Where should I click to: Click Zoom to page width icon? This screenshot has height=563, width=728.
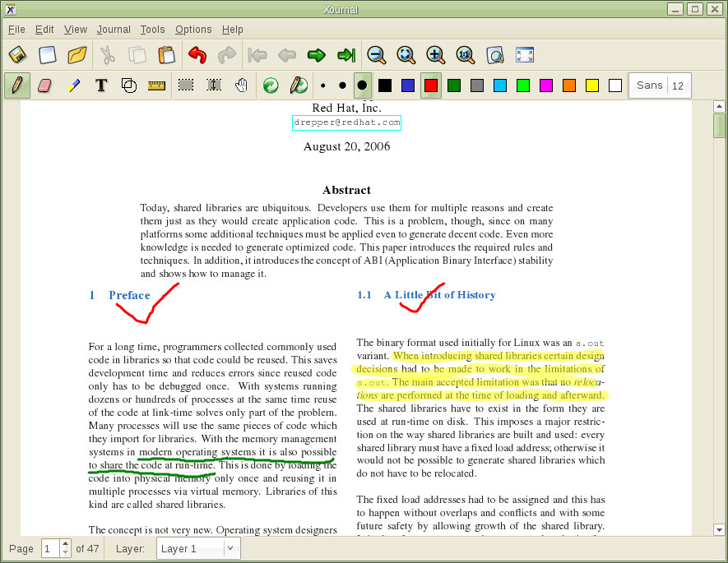coord(406,55)
